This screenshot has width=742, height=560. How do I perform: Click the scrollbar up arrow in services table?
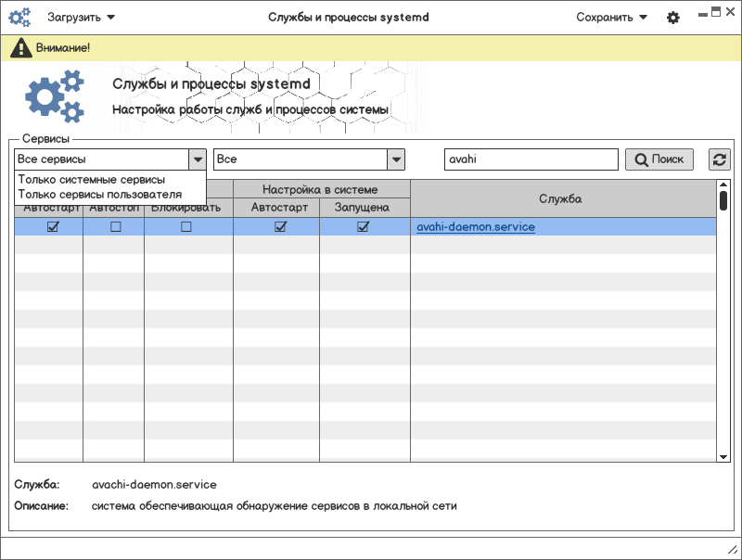click(x=723, y=185)
